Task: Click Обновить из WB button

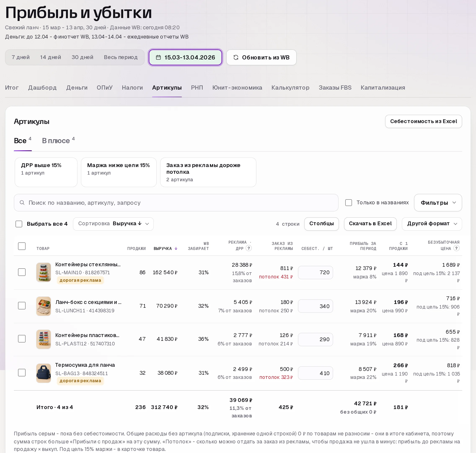Action: [x=261, y=58]
